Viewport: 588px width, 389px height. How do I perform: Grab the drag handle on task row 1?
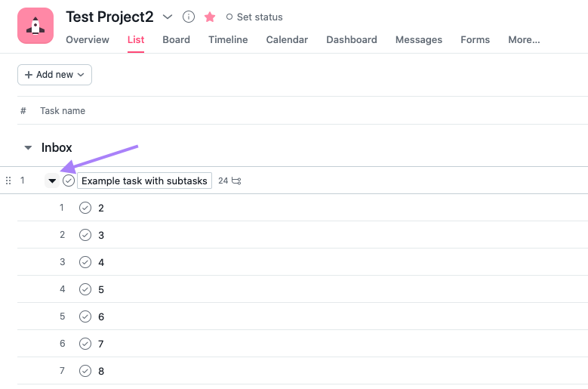click(x=8, y=181)
